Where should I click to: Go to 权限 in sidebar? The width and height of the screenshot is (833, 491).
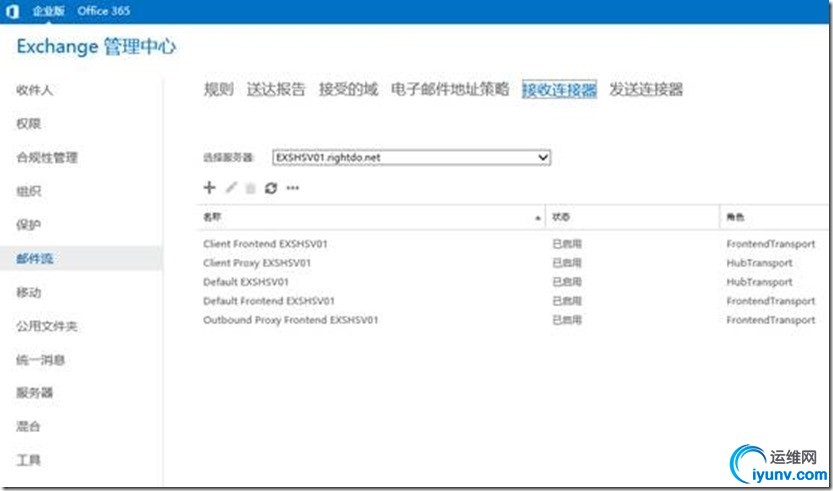coord(28,124)
